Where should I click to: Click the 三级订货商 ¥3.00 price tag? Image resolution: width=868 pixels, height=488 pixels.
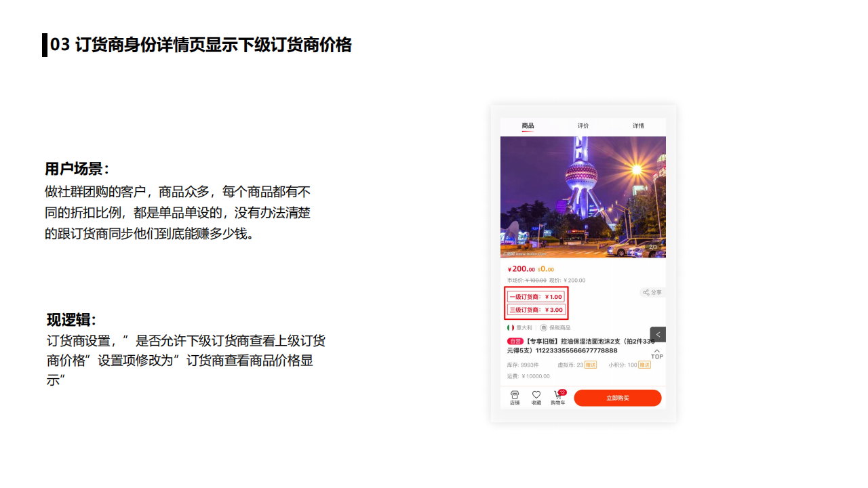point(536,310)
